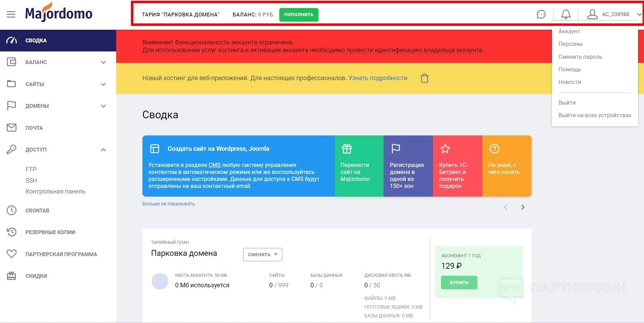Click the CMS link in blue card

pos(215,165)
